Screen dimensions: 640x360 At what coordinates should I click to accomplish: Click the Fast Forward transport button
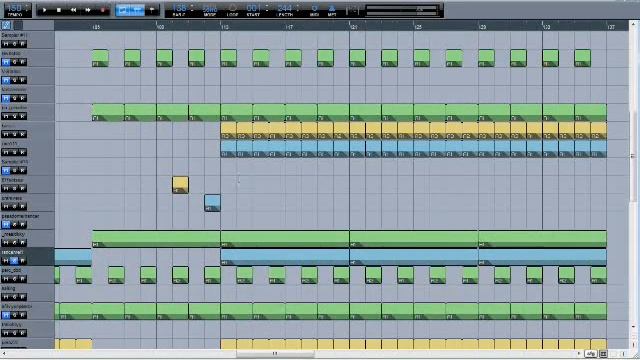click(x=88, y=10)
